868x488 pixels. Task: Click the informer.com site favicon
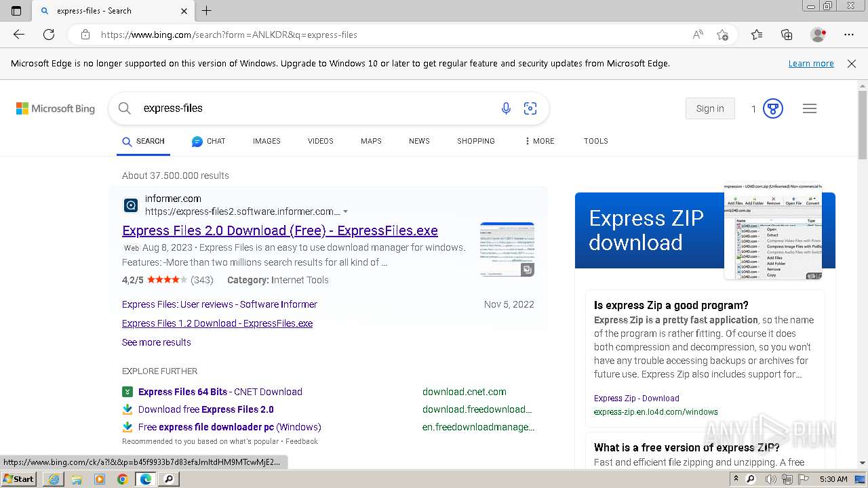131,205
